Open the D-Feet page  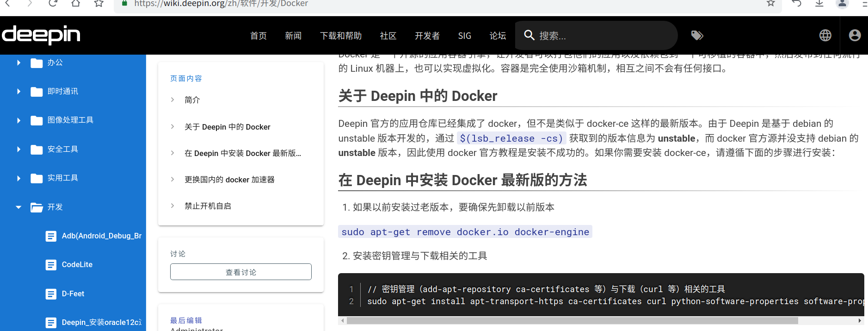tap(73, 294)
